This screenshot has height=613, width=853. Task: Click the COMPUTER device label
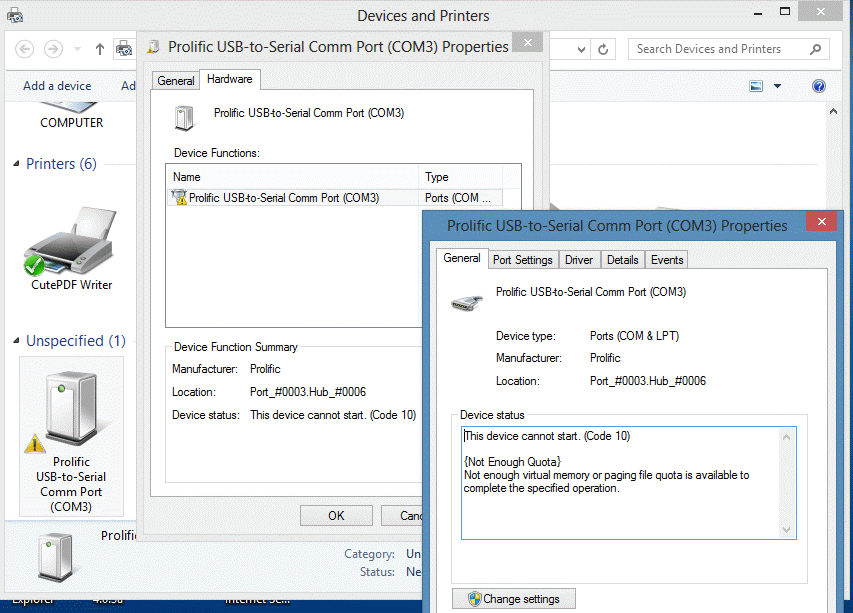click(71, 123)
